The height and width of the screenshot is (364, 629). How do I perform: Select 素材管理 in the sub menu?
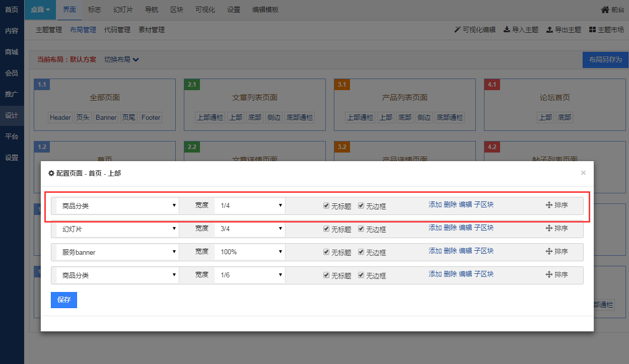coord(152,30)
